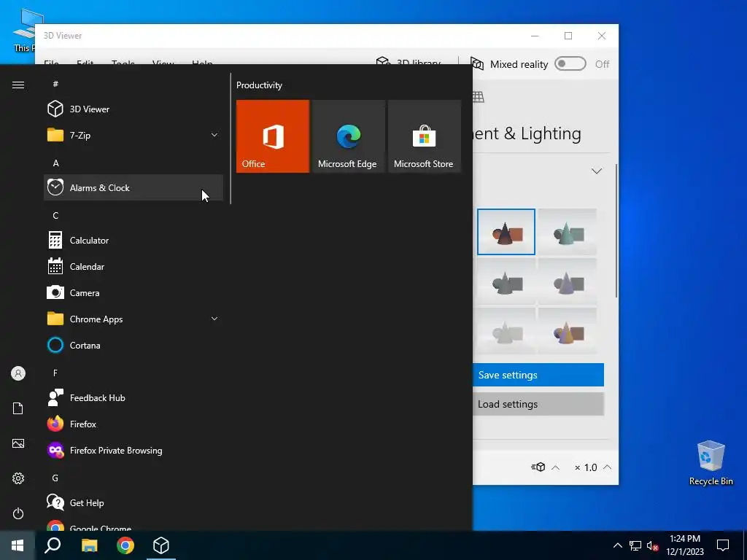Switch to 3D Viewer on the taskbar
This screenshot has width=747, height=560.
pyautogui.click(x=161, y=545)
